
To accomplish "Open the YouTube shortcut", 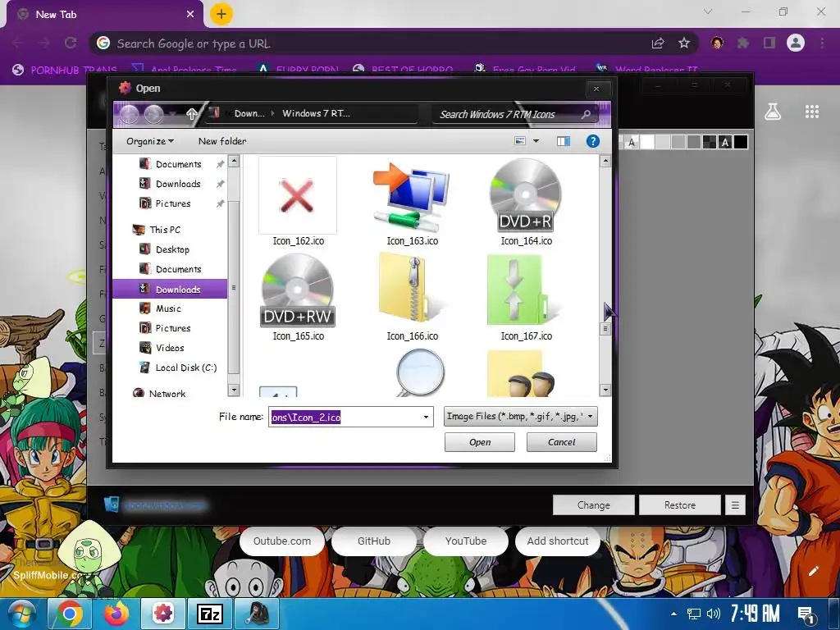I will 466,541.
